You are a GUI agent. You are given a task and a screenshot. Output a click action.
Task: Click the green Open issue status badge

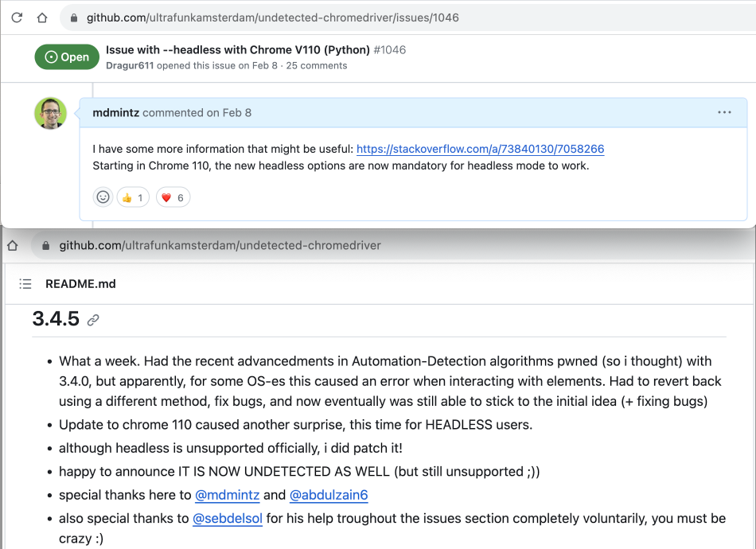67,56
